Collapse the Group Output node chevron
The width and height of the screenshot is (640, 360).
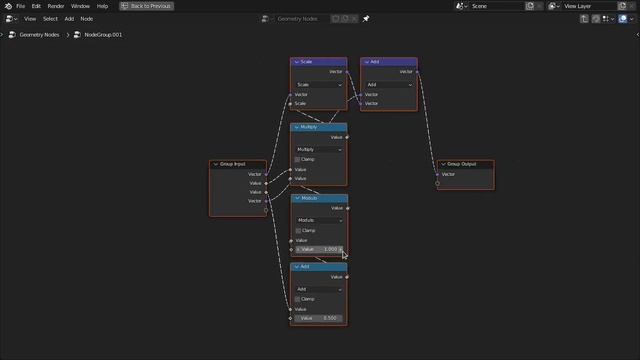(x=443, y=164)
